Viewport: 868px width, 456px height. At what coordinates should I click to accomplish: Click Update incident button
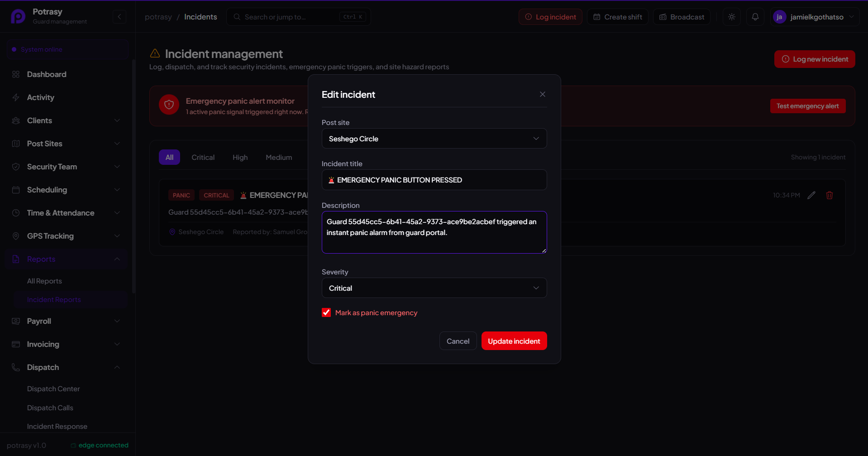coord(514,341)
